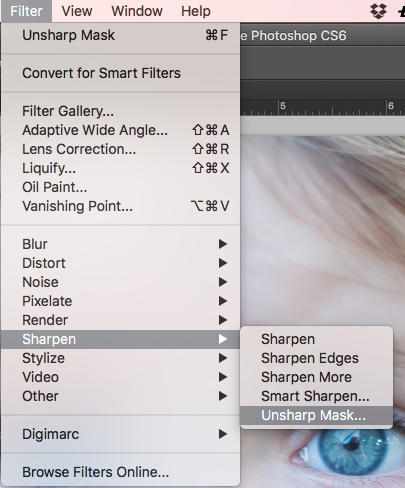The image size is (405, 488).
Task: Expand the Blur submenu
Action: pyautogui.click(x=120, y=244)
